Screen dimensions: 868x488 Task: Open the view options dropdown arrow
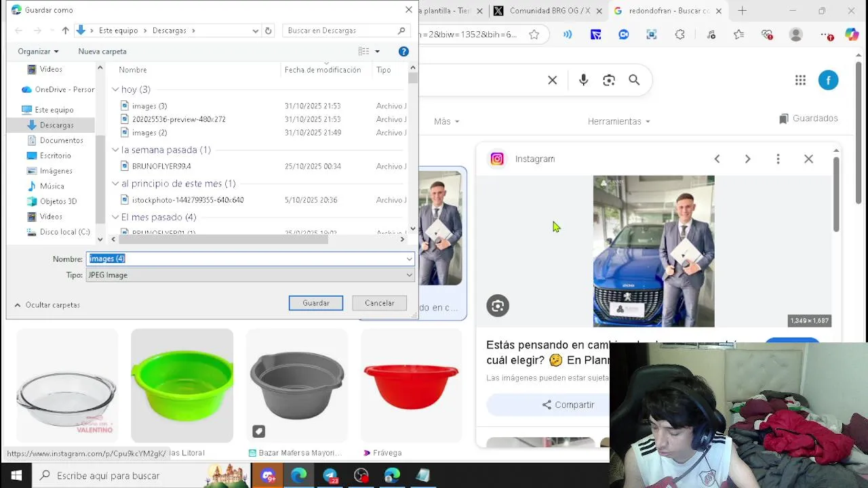pyautogui.click(x=378, y=52)
